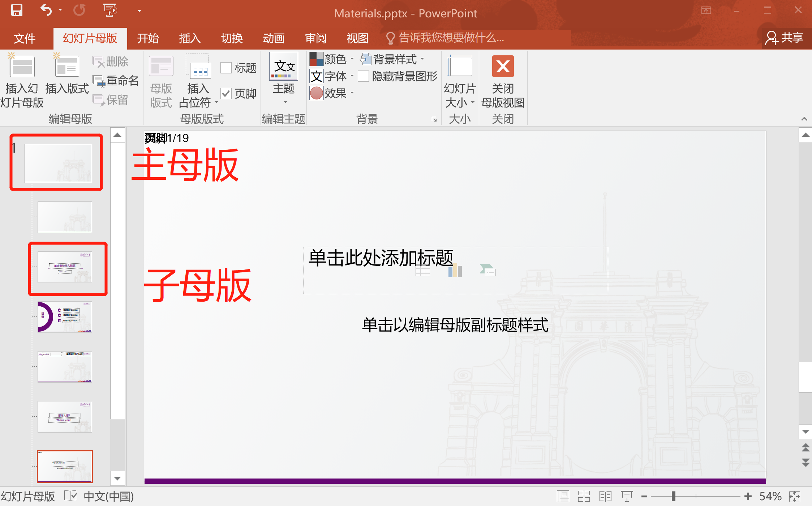Open the 背景 group dialog launcher
Image resolution: width=812 pixels, height=506 pixels.
click(x=434, y=119)
